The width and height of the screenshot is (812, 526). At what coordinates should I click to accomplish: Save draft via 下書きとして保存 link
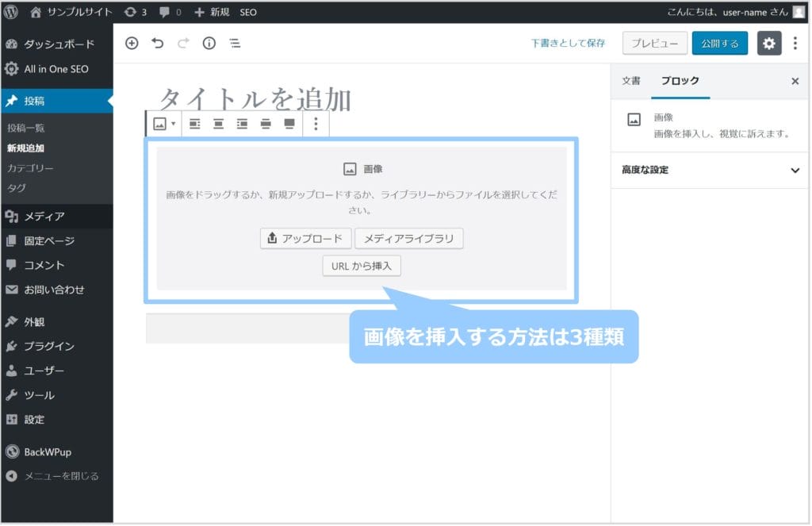pyautogui.click(x=568, y=44)
